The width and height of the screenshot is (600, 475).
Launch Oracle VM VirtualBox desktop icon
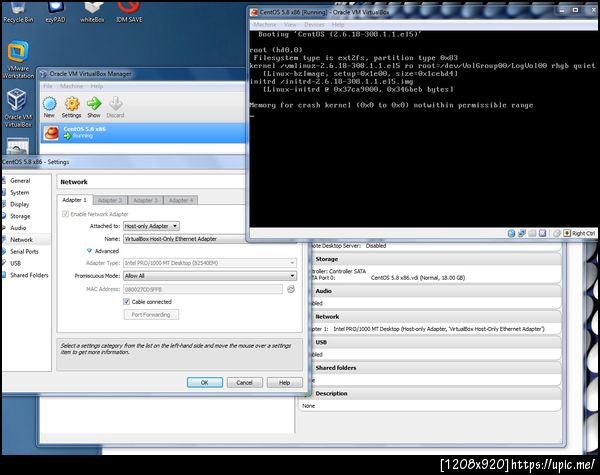tap(18, 108)
